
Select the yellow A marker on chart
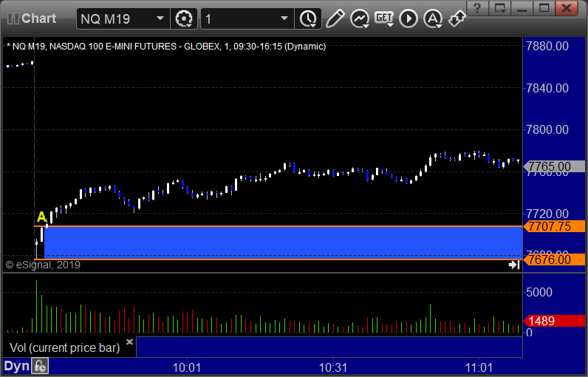pyautogui.click(x=41, y=217)
